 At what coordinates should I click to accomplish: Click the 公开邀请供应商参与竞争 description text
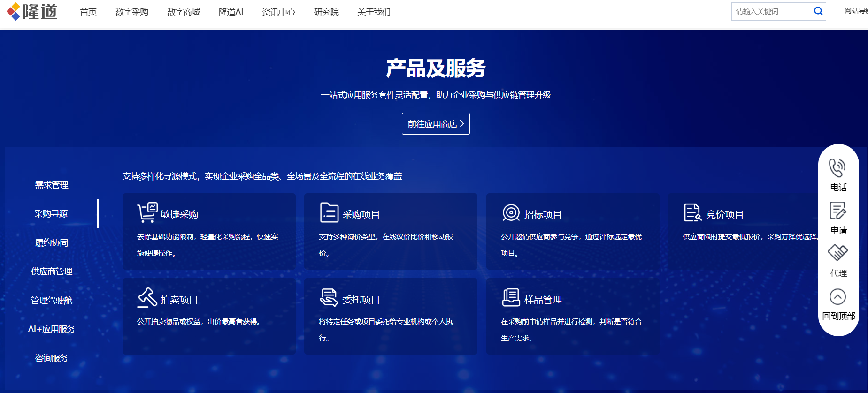(571, 245)
